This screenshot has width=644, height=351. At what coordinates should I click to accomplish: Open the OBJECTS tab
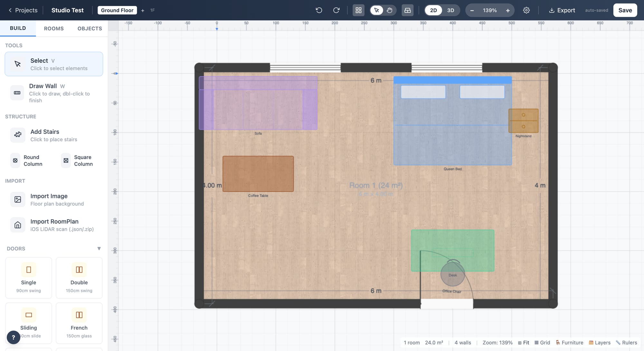(90, 28)
